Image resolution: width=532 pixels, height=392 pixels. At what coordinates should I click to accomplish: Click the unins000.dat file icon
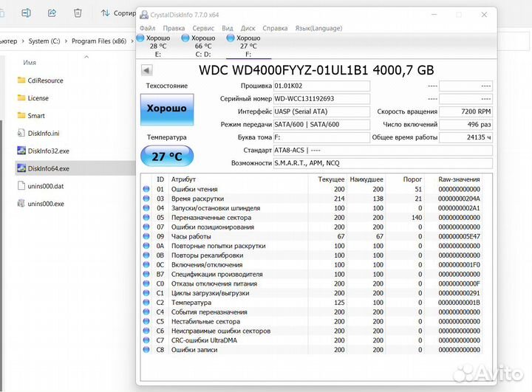pyautogui.click(x=21, y=186)
